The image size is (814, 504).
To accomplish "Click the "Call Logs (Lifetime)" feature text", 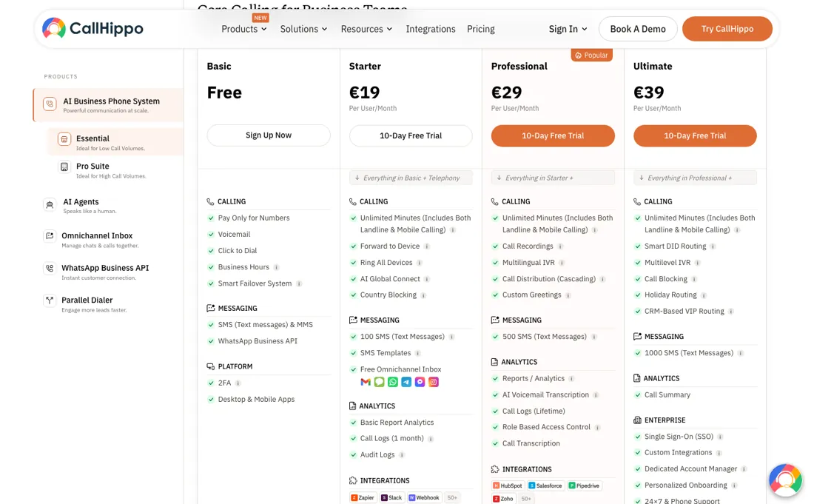I will (x=534, y=411).
